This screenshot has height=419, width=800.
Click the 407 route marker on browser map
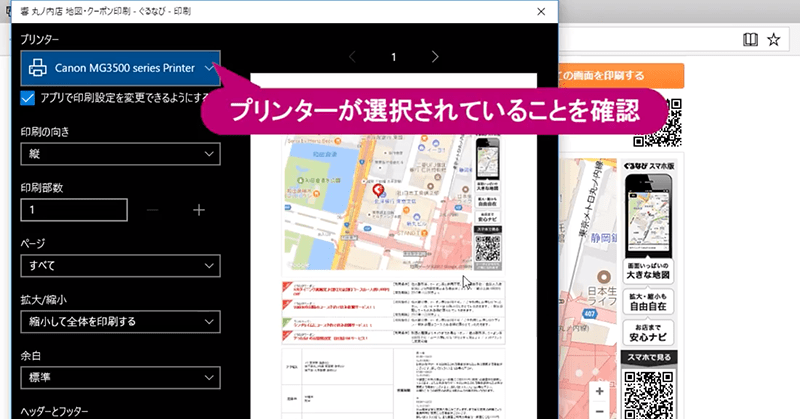pos(590,314)
